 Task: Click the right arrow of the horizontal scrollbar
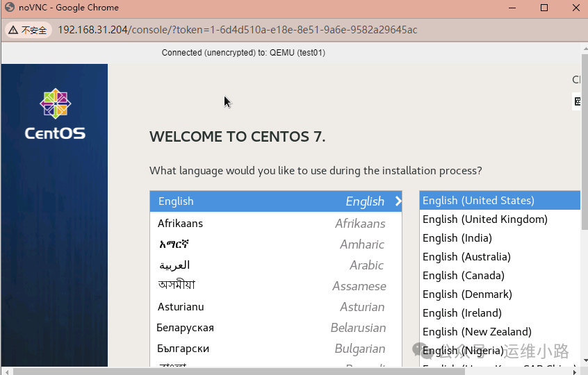(x=575, y=372)
